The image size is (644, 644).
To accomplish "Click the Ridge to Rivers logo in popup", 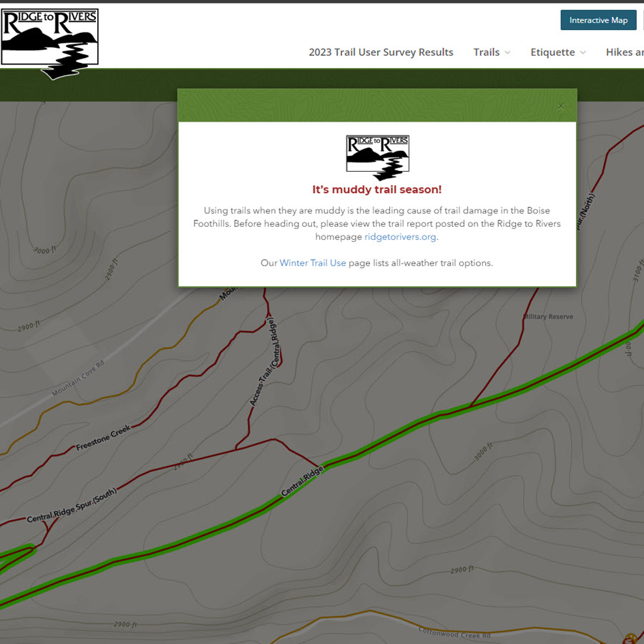I will click(x=377, y=157).
